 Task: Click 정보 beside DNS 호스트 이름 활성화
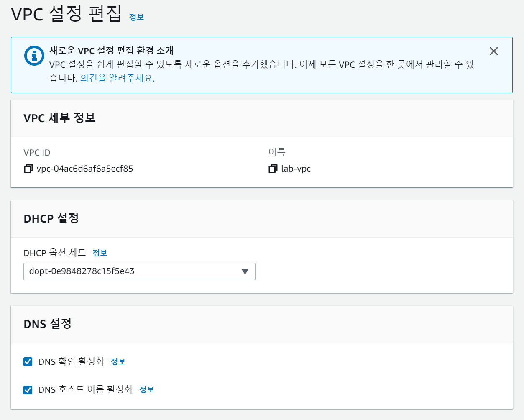point(147,390)
